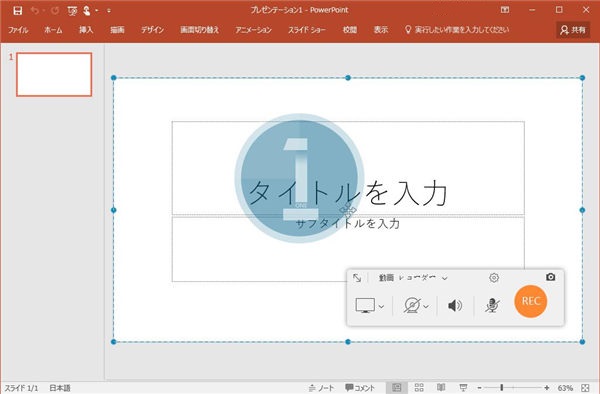
Task: Start recording with the REC button
Action: (531, 301)
